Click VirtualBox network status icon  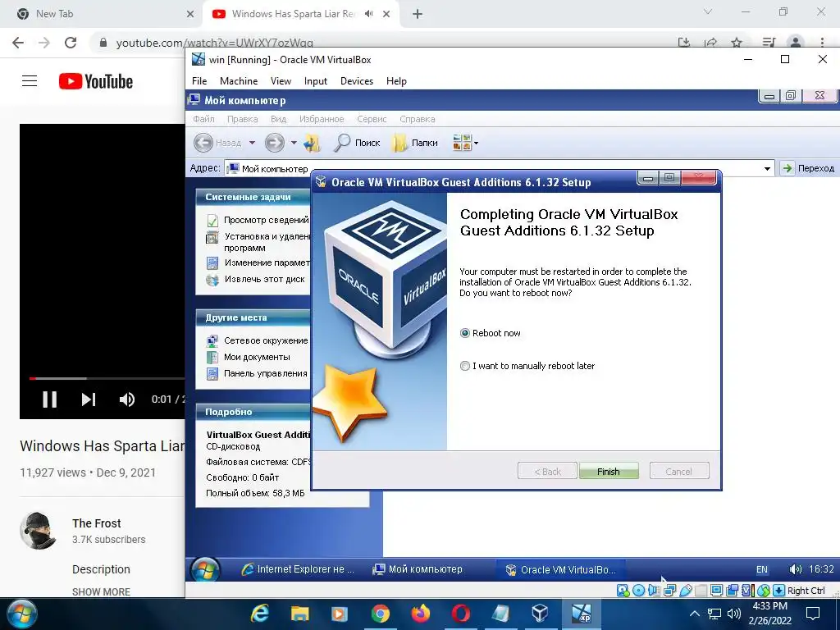pyautogui.click(x=669, y=591)
